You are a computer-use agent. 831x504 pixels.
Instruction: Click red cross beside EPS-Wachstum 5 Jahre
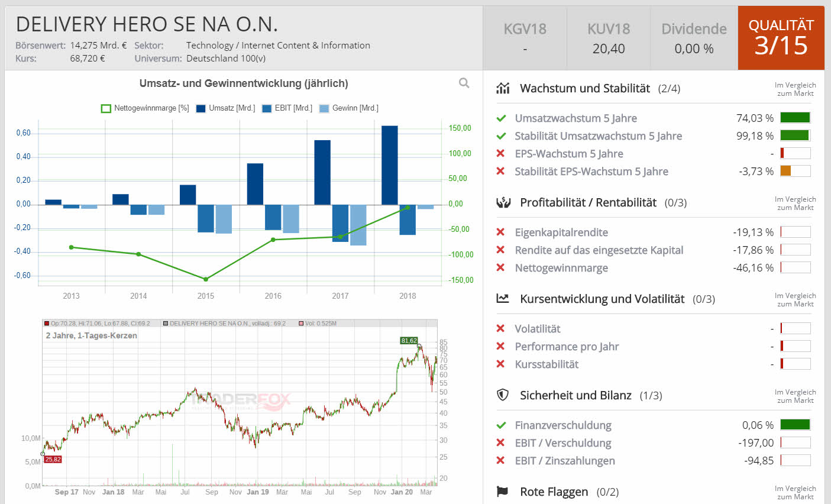point(500,154)
